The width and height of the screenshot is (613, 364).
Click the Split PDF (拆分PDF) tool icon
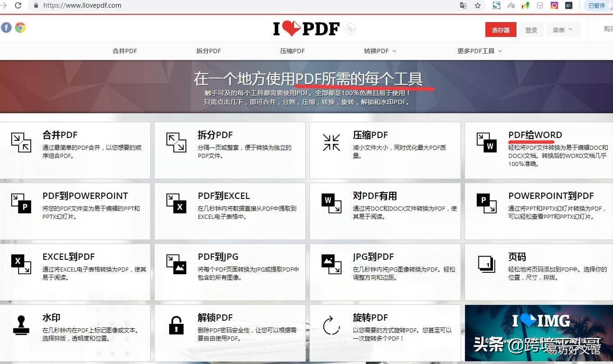tap(176, 142)
